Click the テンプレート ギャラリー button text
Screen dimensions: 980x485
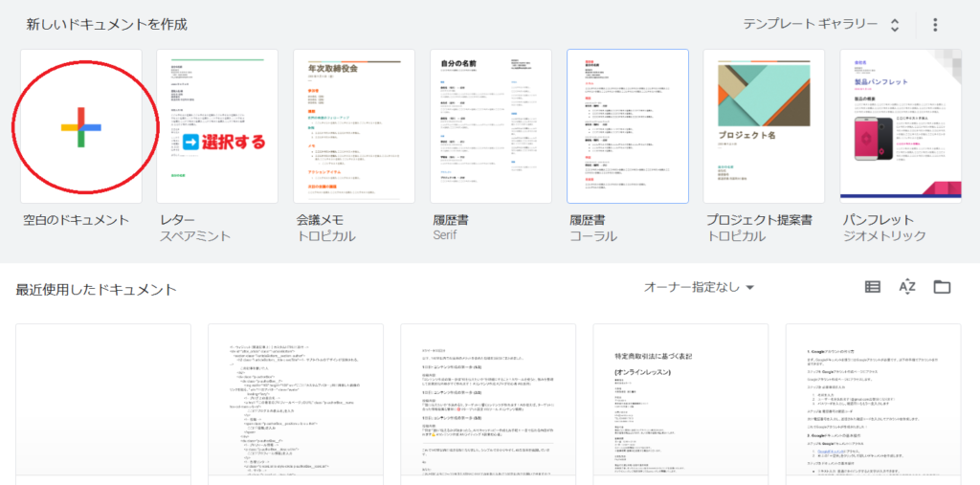coord(810,25)
